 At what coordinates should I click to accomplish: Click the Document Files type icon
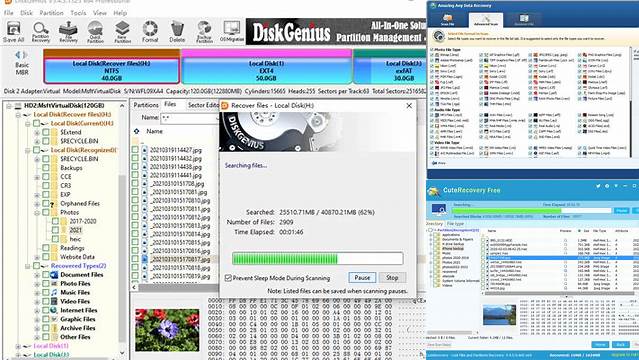pos(54,275)
